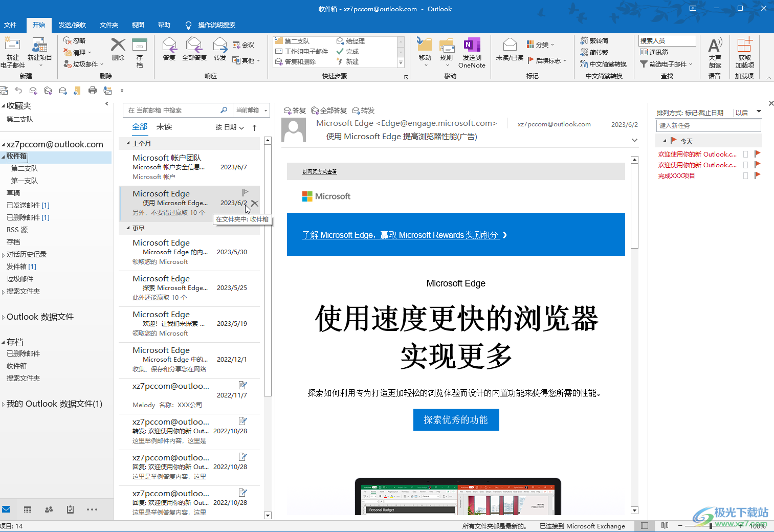774x532 pixels.
Task: Click the print icon in quick access toolbar
Action: [93, 91]
